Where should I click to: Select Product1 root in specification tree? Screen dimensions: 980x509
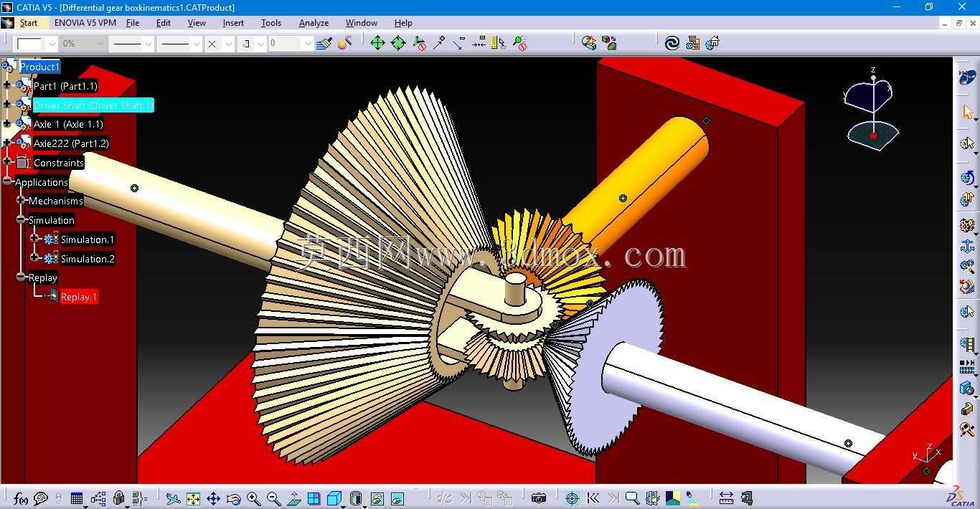coord(39,67)
